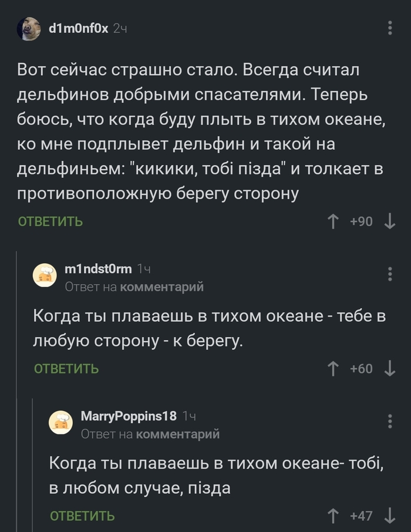Click the username m1ndst0rm

click(89, 270)
